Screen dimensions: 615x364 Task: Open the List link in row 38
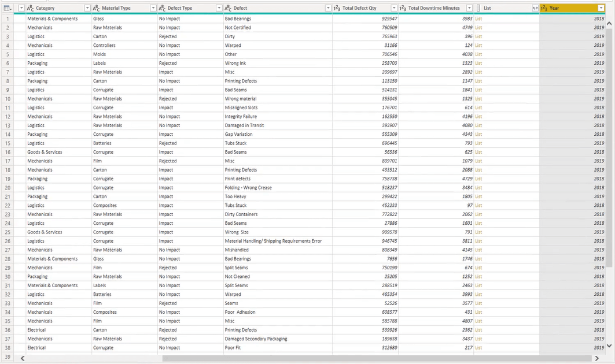click(478, 348)
